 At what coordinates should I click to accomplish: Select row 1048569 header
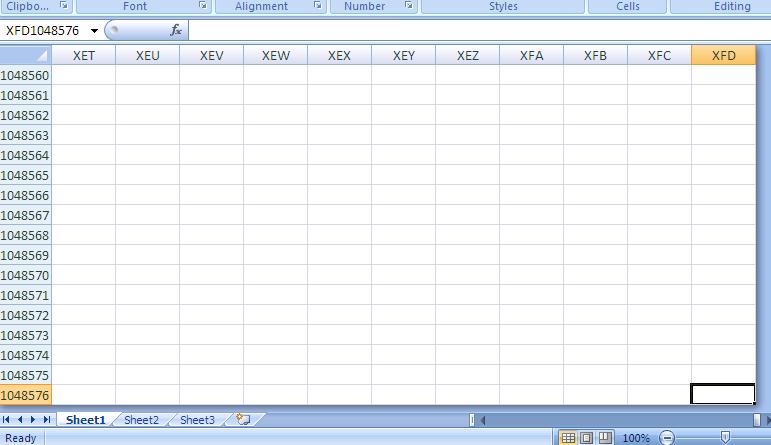point(26,255)
